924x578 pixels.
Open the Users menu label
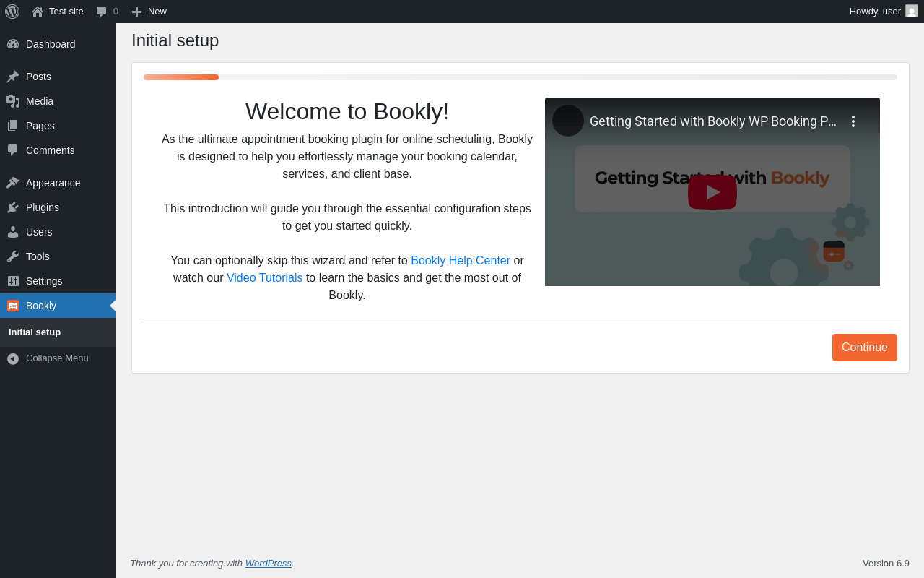pos(39,232)
